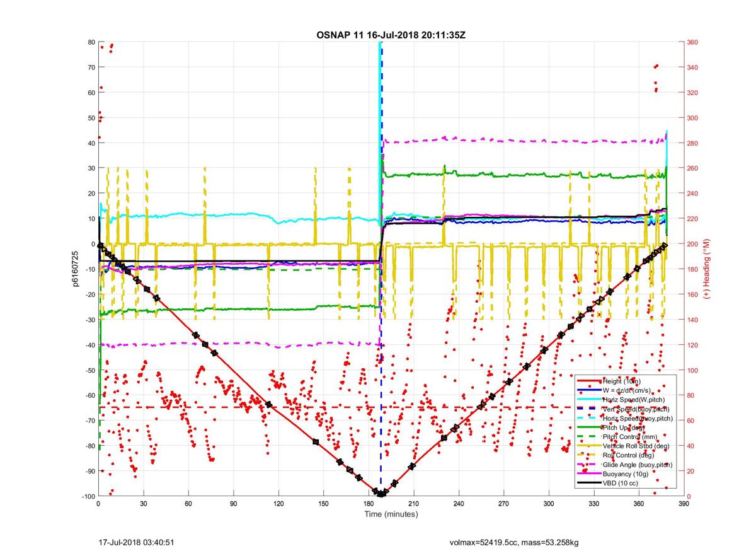The image size is (756, 558).
Task: Click the "100" tick on the right heading axis
Action: point(692,370)
